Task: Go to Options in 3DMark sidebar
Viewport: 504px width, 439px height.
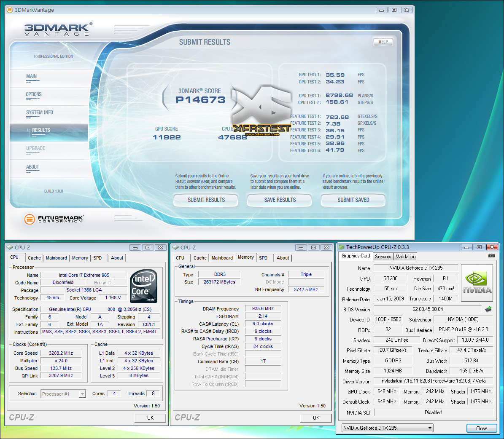Action: tap(34, 94)
